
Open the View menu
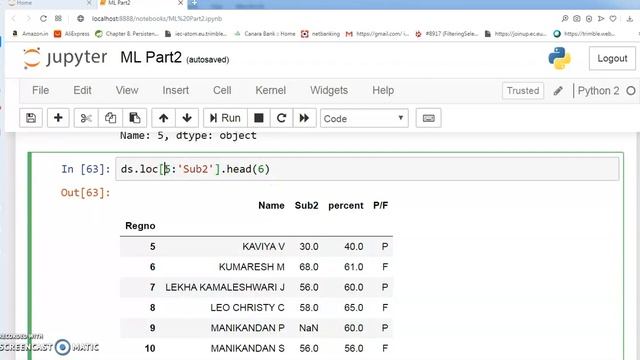(x=127, y=90)
